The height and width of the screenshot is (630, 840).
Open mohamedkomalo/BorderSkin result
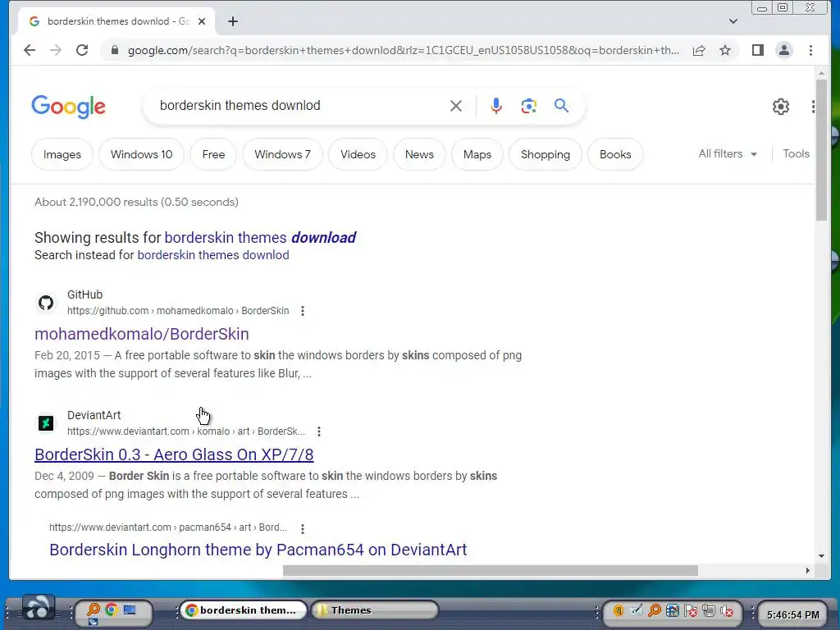(x=141, y=334)
